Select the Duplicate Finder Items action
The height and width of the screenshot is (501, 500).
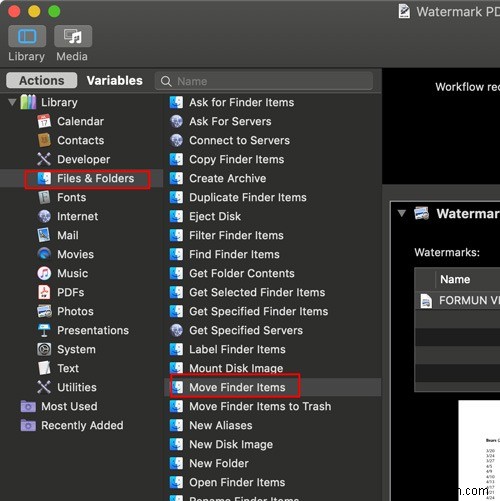(248, 197)
